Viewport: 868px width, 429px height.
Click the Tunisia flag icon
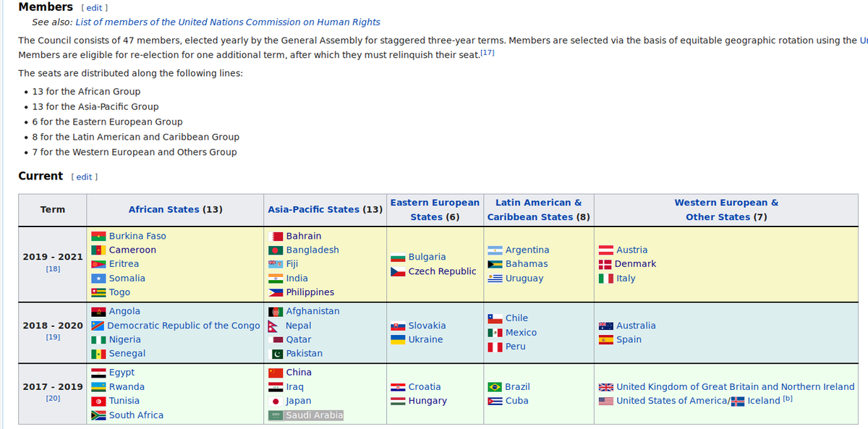click(99, 401)
